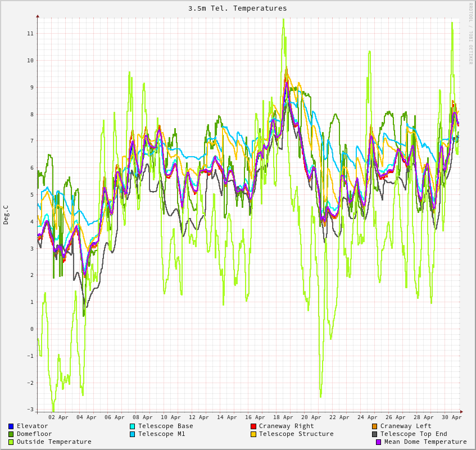Select the "Mean Dome Temperature" legend text
Image resolution: width=476 pixels, height=450 pixels.
click(x=425, y=442)
